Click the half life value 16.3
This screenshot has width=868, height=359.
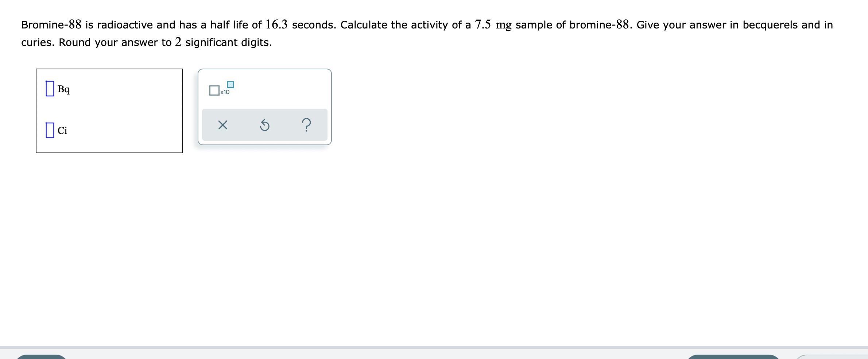[x=276, y=24]
